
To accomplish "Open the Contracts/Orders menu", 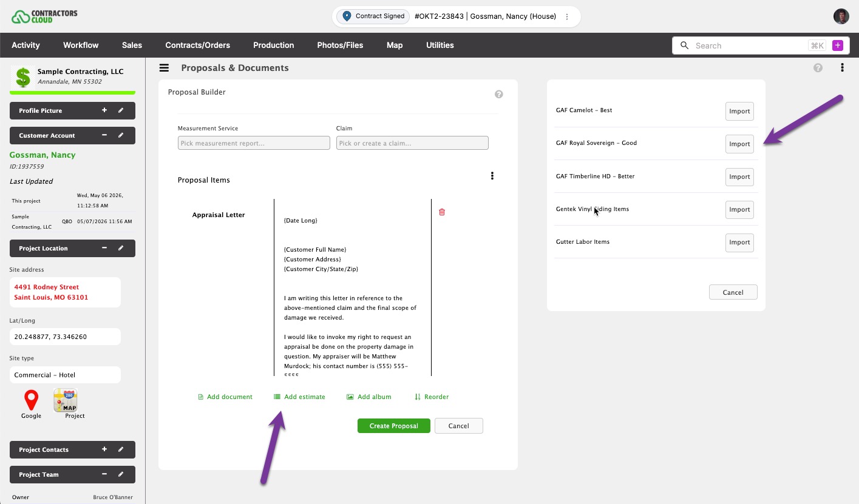I will pos(198,45).
